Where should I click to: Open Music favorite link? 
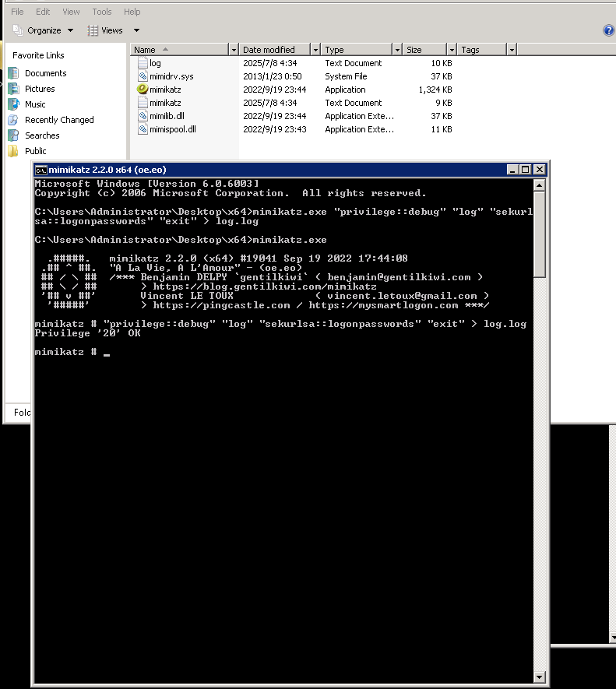click(x=35, y=104)
